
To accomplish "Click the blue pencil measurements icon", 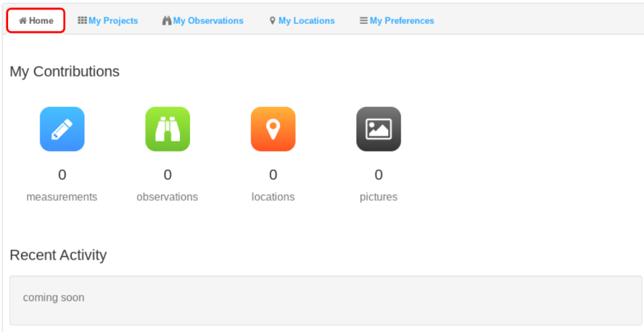I will 62,129.
